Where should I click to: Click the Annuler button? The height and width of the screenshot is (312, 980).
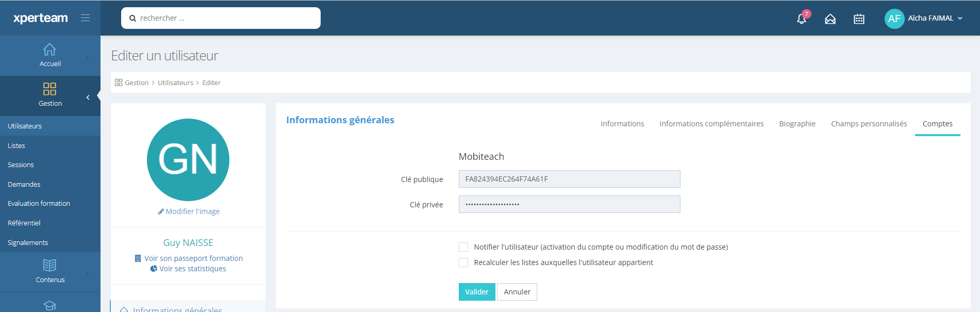point(517,292)
